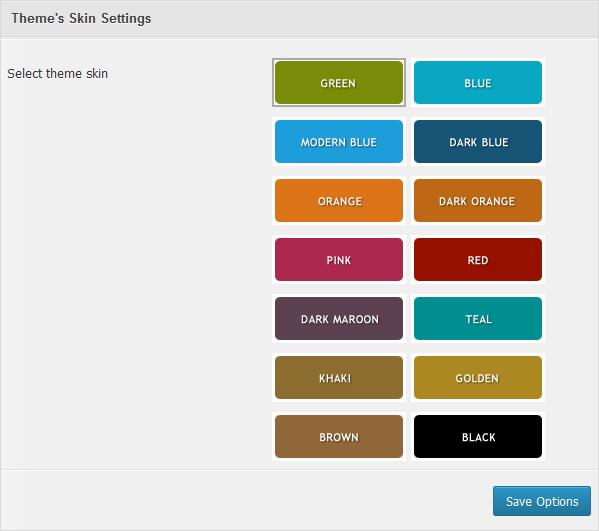599x531 pixels.
Task: Click the Theme's Skin Settings header
Action: [81, 18]
